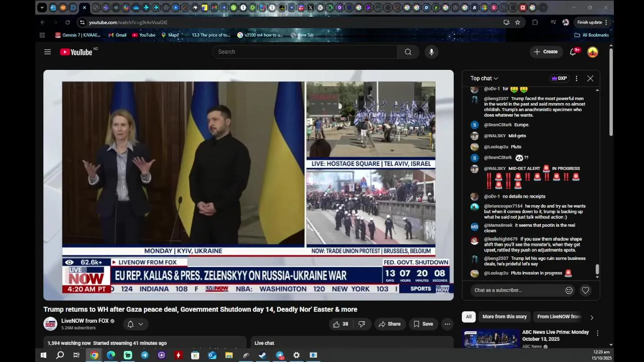The height and width of the screenshot is (362, 644).
Task: Select From LiveNOW from FOX chip
Action: (x=559, y=317)
